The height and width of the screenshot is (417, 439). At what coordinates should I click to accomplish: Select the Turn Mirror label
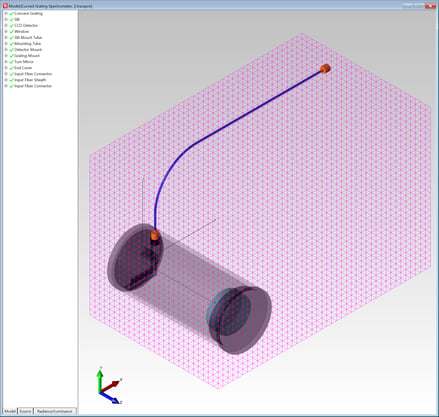coord(24,62)
